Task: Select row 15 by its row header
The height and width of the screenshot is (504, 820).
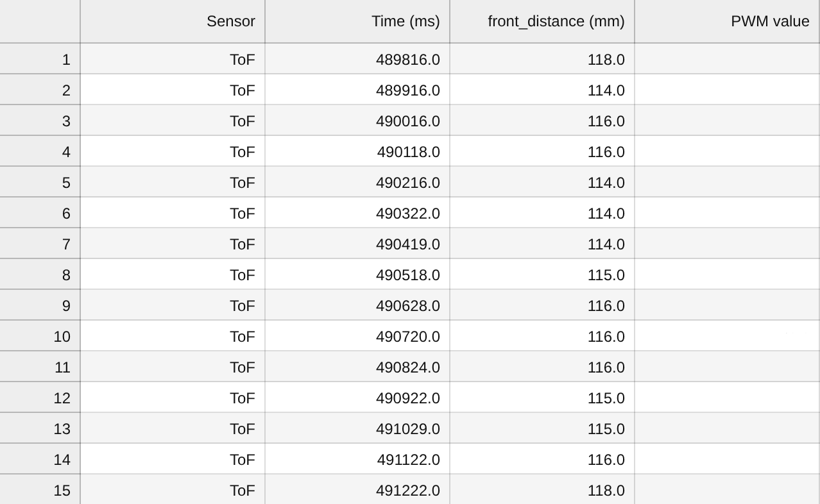Action: (40, 491)
